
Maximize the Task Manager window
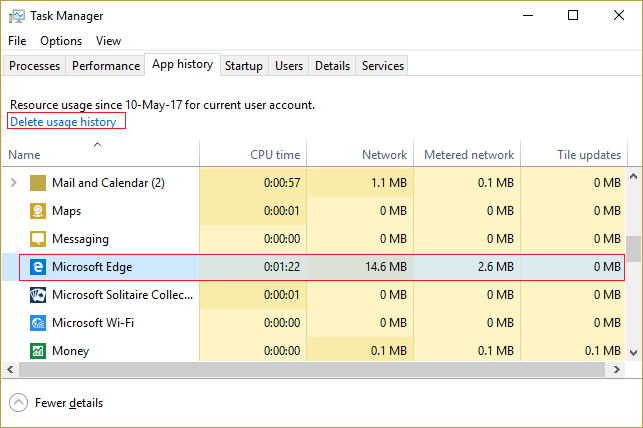[573, 16]
